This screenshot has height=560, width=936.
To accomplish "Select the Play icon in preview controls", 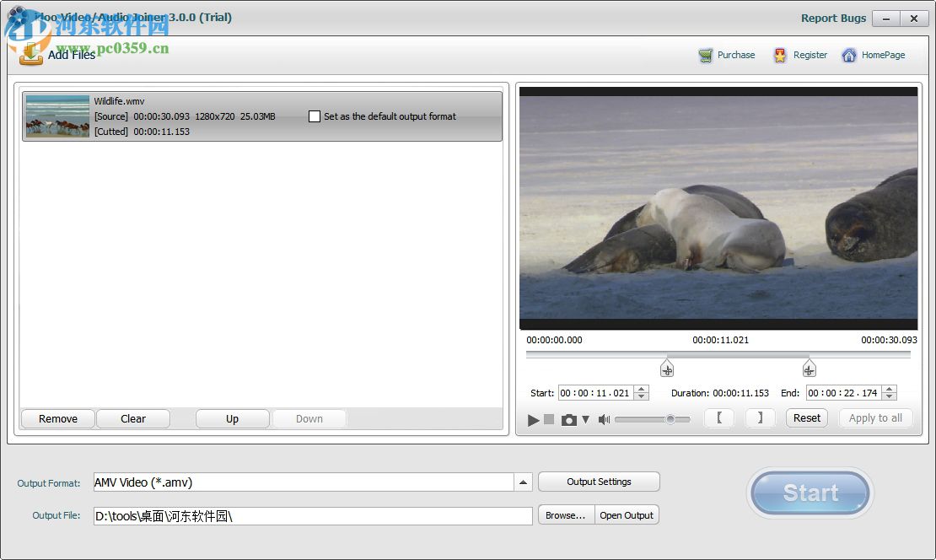I will (533, 417).
